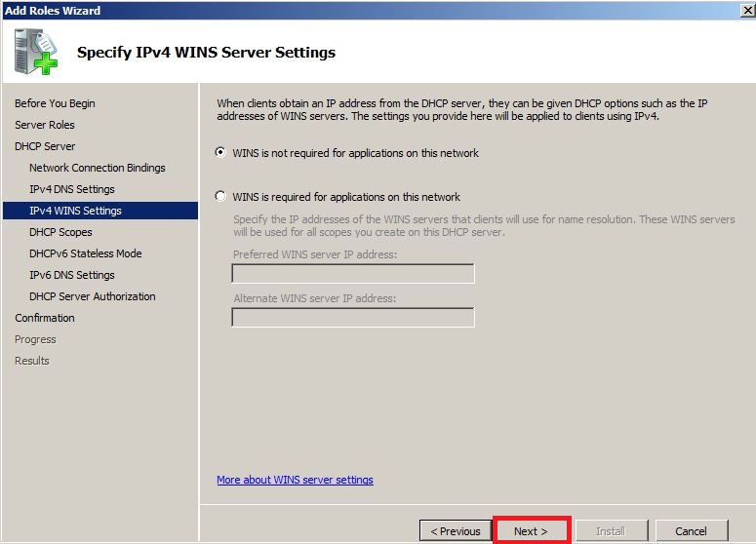Screen dimensions: 756x544
Task: Go to DHCP Server Authorization step
Action: click(93, 296)
